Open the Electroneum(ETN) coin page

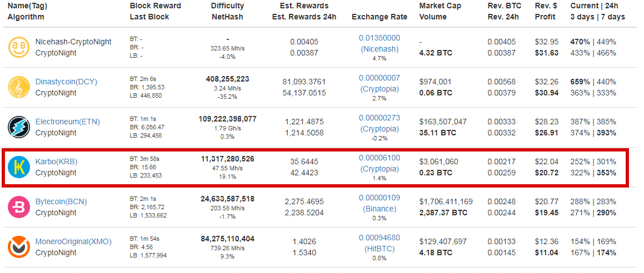(x=68, y=122)
